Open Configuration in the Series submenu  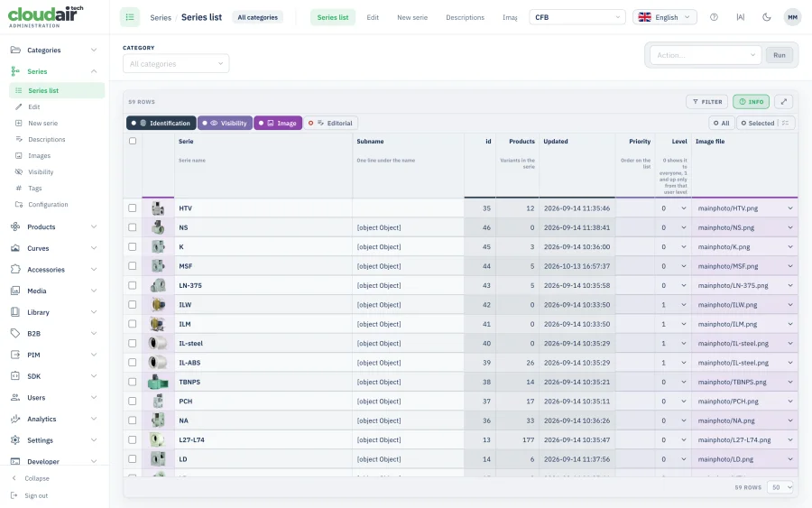click(x=48, y=205)
